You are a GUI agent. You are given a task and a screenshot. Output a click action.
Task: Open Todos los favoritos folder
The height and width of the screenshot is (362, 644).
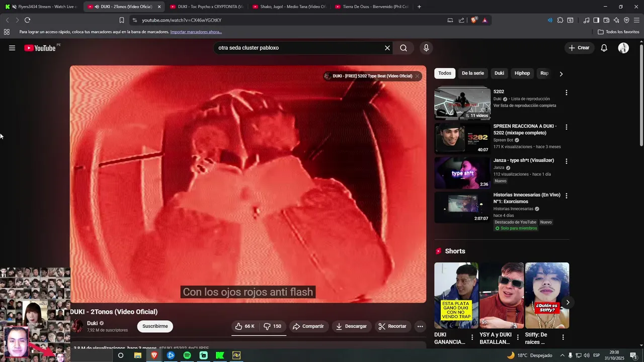coord(619,32)
